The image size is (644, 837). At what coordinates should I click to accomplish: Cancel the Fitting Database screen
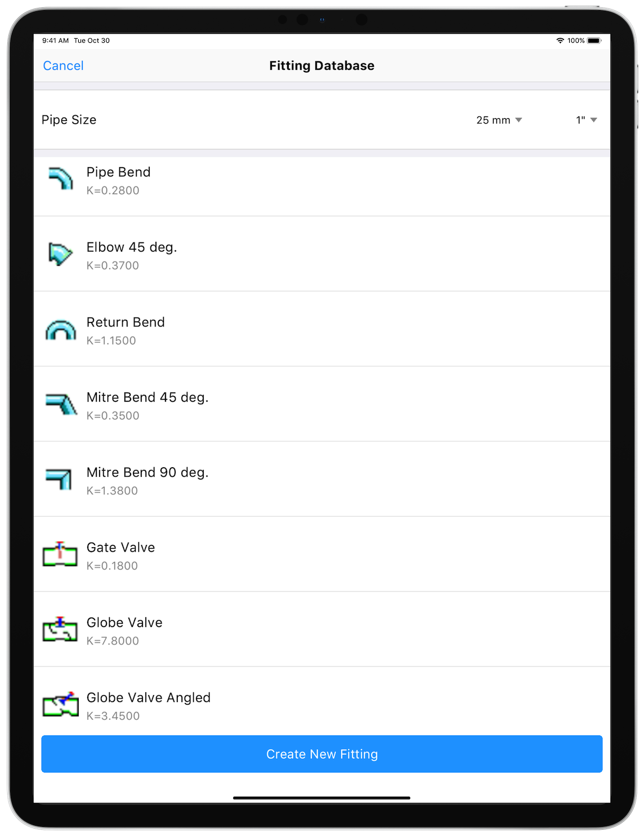click(63, 66)
